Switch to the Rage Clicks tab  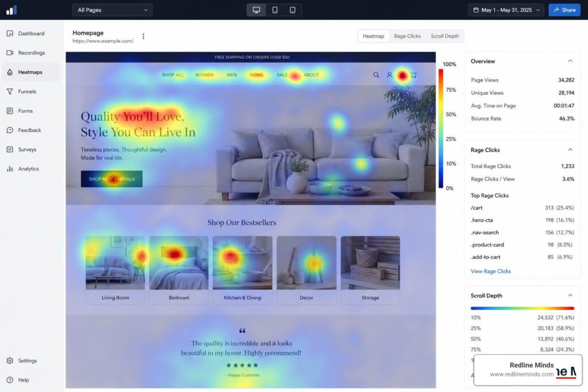pos(407,36)
